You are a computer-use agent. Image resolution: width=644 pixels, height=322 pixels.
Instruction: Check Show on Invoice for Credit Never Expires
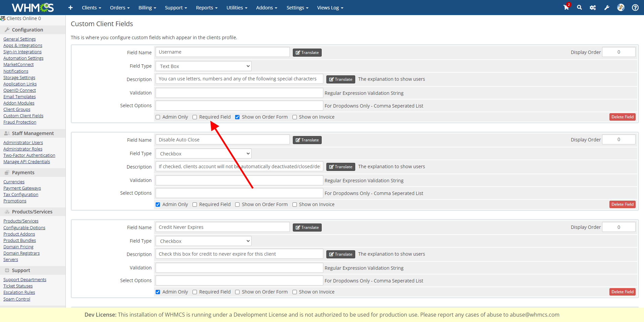point(294,292)
